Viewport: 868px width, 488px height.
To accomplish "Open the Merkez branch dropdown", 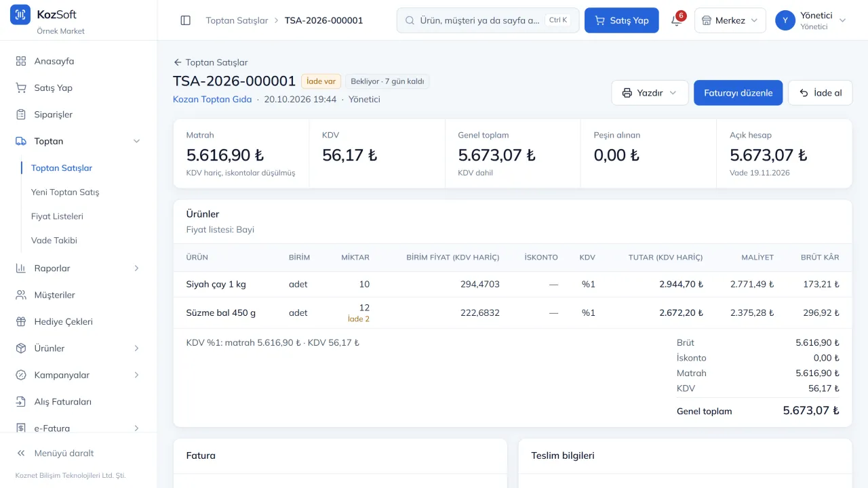I will (x=730, y=20).
